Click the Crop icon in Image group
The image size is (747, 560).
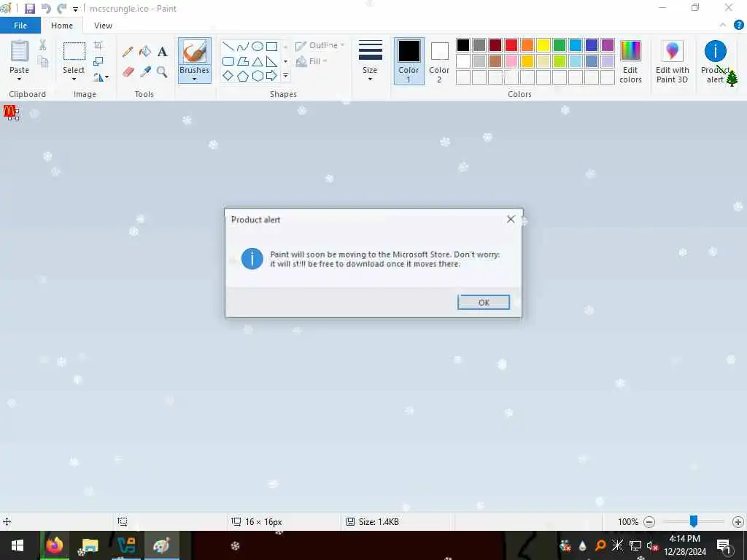pyautogui.click(x=98, y=45)
